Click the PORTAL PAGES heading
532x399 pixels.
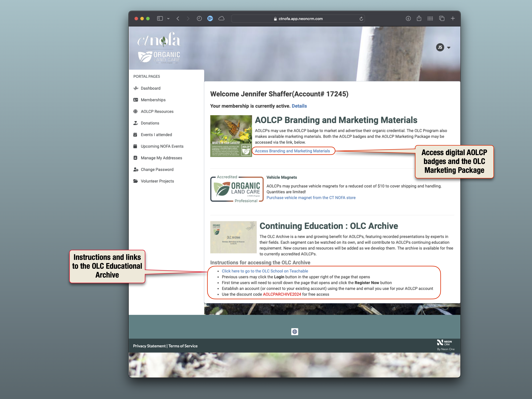tap(146, 76)
